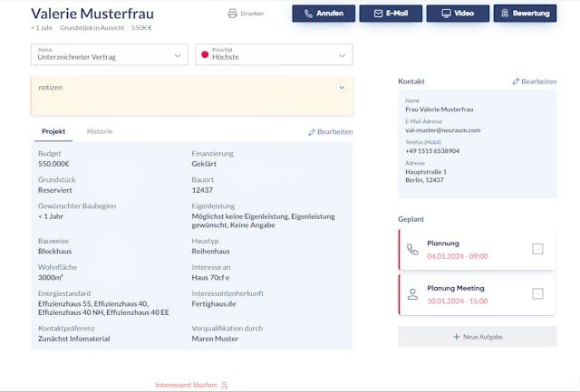Mark Planung Meeting task as done

coord(537,293)
